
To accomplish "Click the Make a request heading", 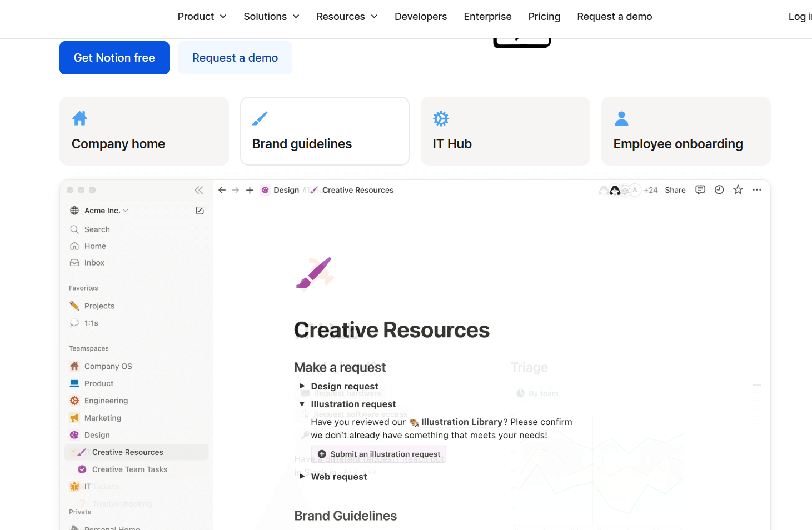I will pyautogui.click(x=340, y=367).
